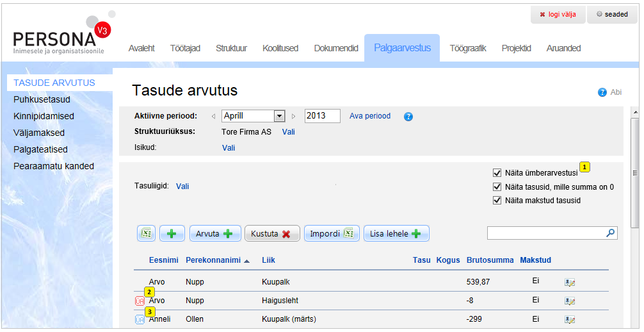The height and width of the screenshot is (332, 644).
Task: Uncheck Näita ümberarvestusi checkbox
Action: 497,173
